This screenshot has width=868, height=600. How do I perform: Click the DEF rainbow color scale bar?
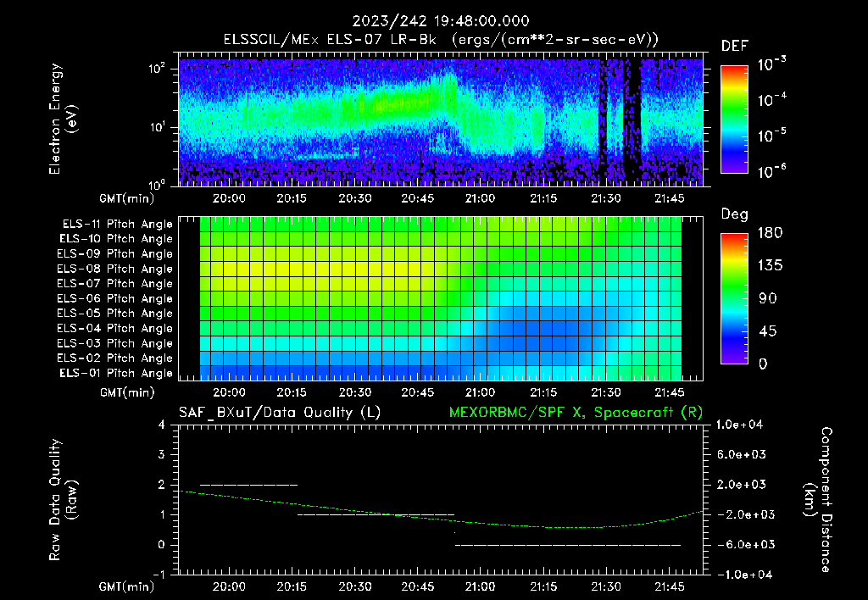[734, 119]
